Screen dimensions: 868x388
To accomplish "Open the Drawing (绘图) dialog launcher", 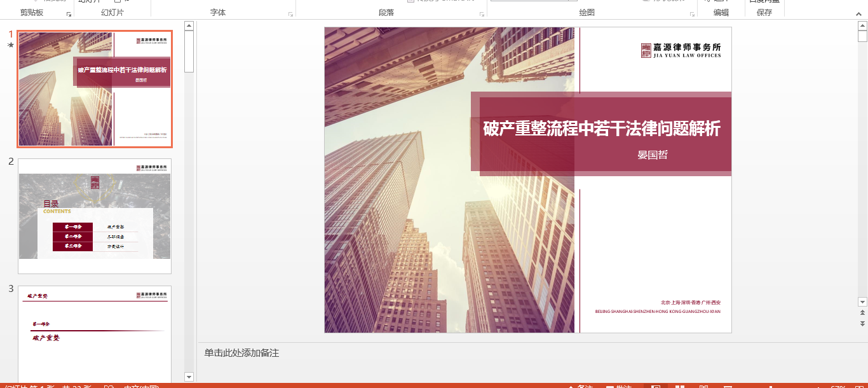I will point(691,14).
